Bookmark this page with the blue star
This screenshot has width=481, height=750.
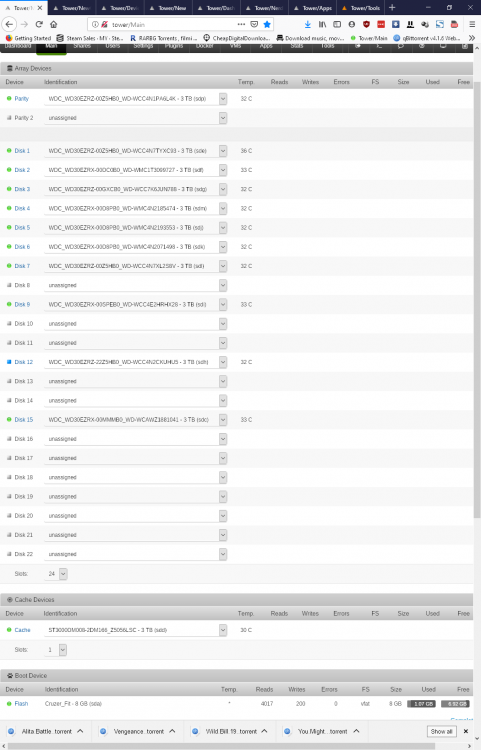point(267,24)
